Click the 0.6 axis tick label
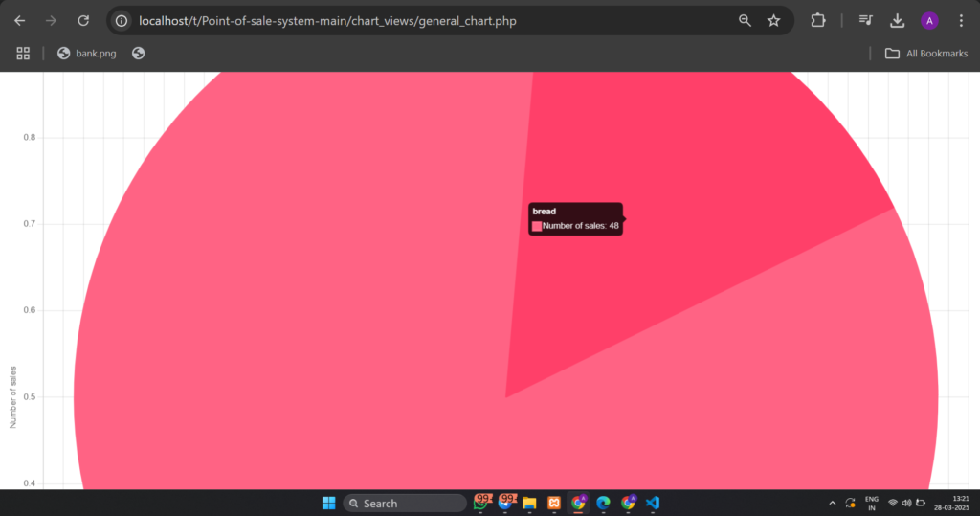The height and width of the screenshot is (516, 980). pos(30,310)
